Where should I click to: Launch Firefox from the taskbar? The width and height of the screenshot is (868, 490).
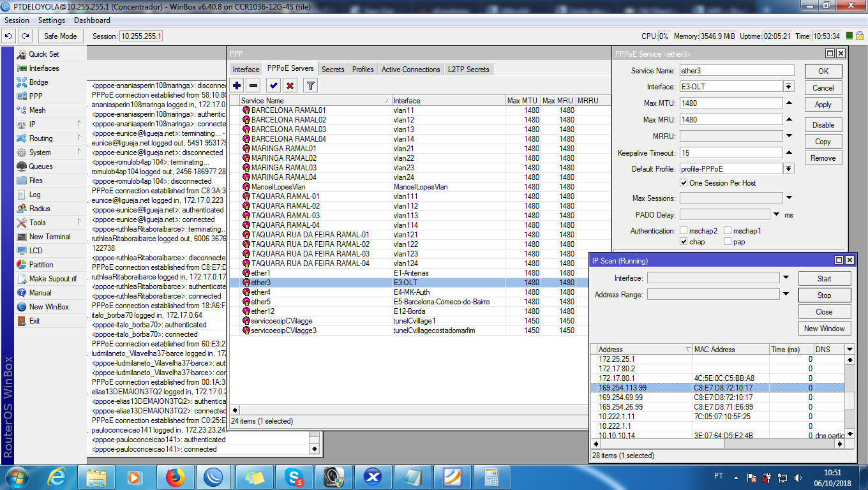[x=174, y=477]
